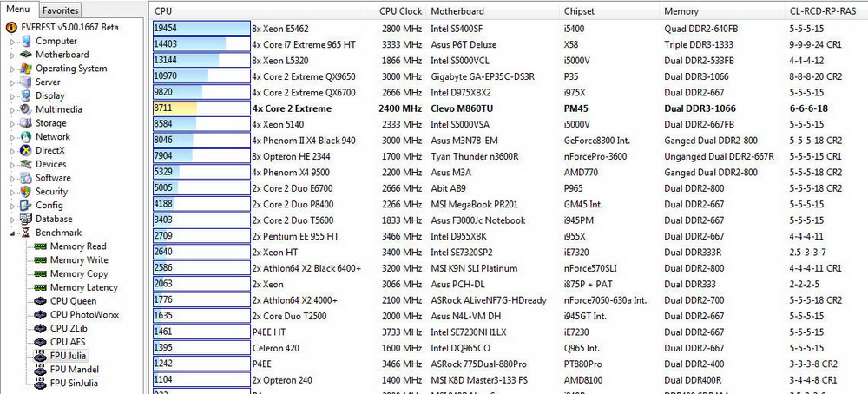The height and width of the screenshot is (394, 868).
Task: Click the Display monitor icon
Action: 25,95
